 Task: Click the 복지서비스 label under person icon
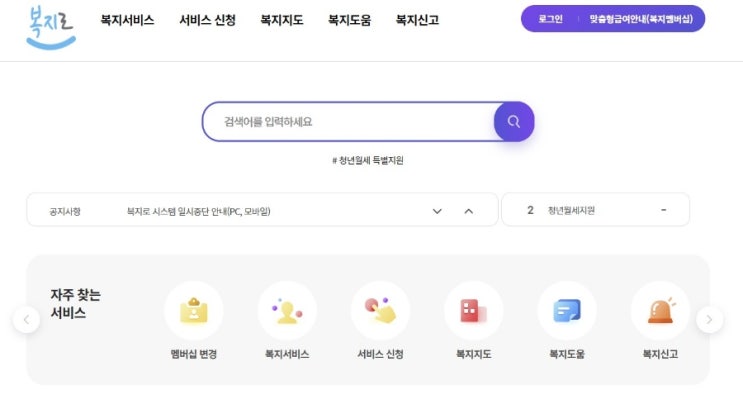pyautogui.click(x=287, y=354)
